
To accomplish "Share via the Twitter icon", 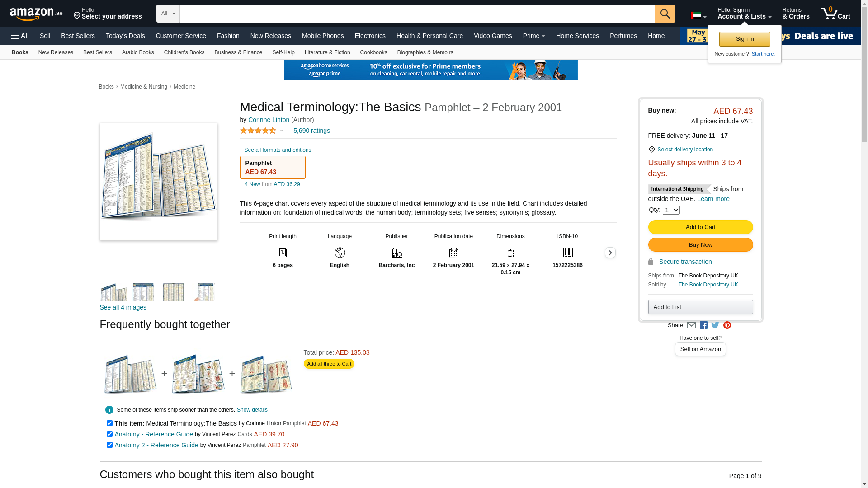I will (715, 325).
